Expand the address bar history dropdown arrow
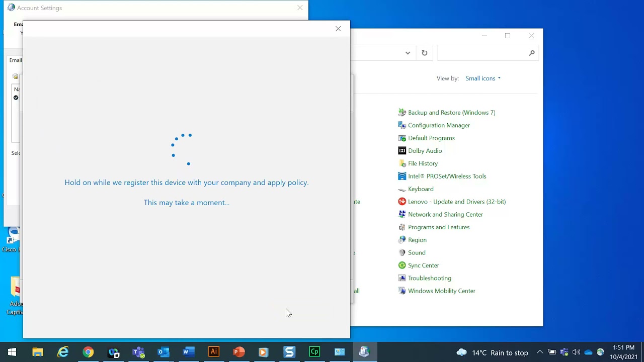The height and width of the screenshot is (362, 644). click(x=408, y=53)
